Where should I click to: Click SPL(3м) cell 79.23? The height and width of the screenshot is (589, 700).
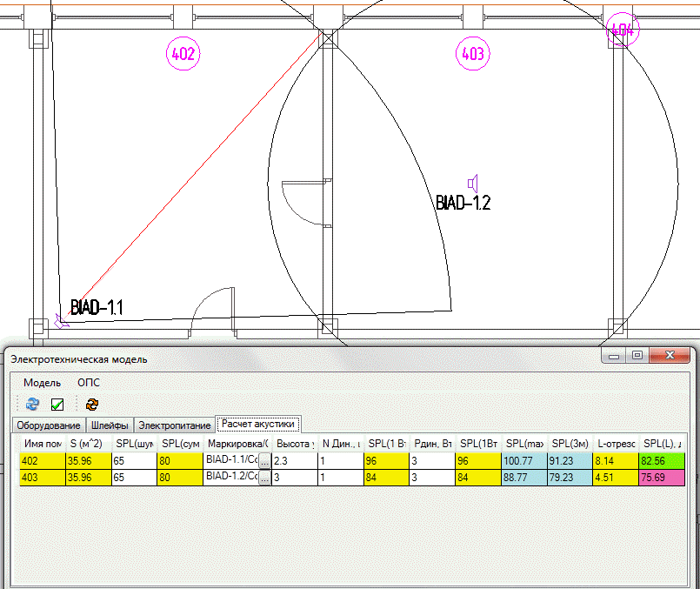point(570,478)
